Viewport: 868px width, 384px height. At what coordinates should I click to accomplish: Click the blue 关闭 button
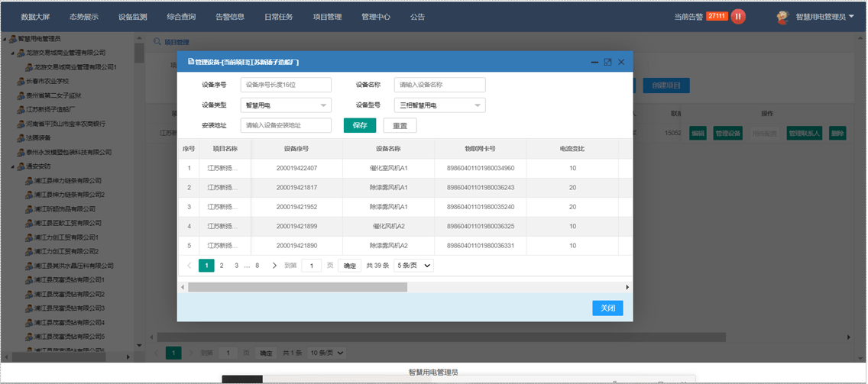607,308
